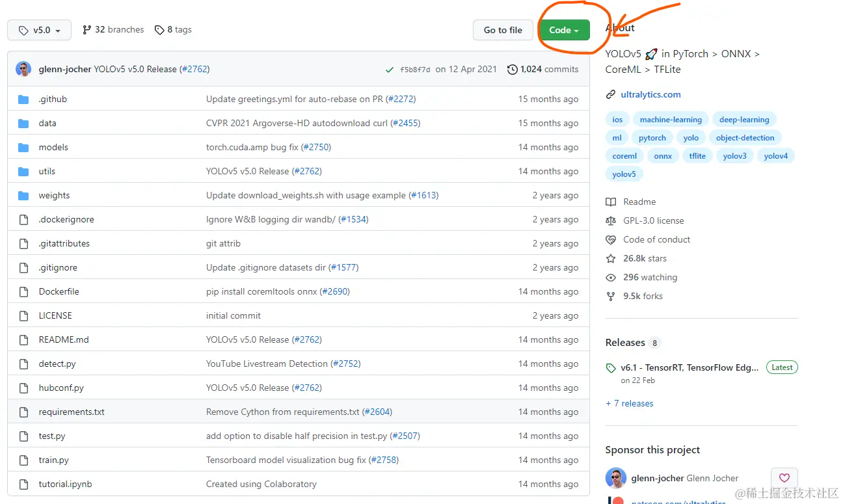Open PR #1613 link in weights row
Image resolution: width=843 pixels, height=504 pixels.
[x=424, y=196]
